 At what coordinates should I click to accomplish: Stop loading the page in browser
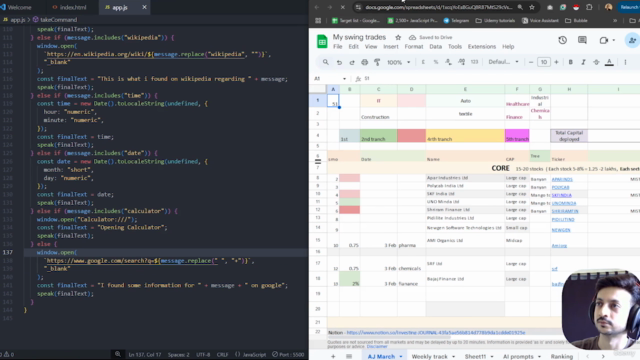click(x=342, y=7)
